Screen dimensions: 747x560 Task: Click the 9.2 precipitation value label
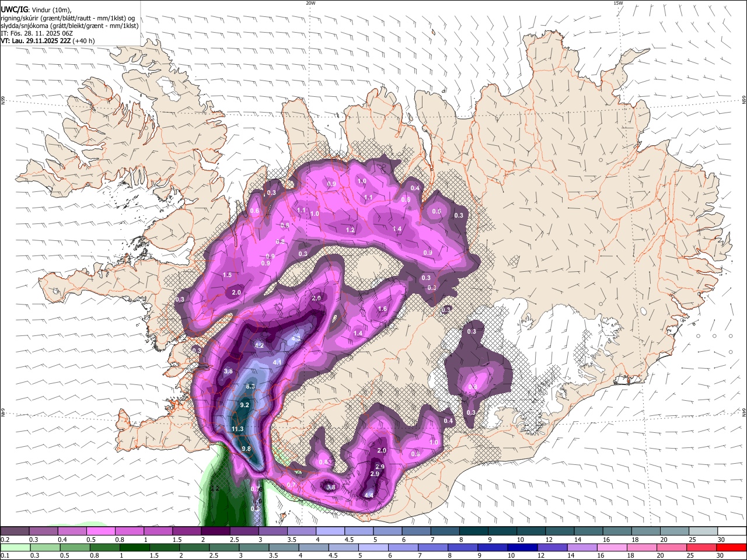pos(245,405)
